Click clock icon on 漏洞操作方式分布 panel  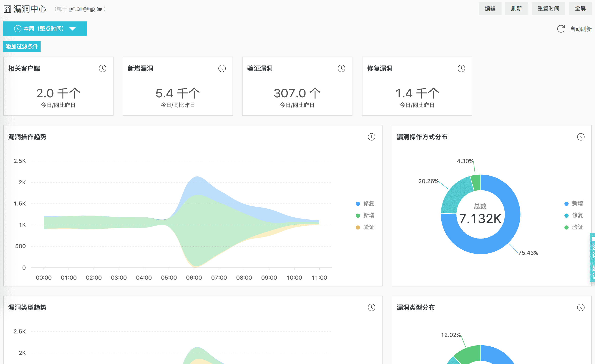pyautogui.click(x=580, y=137)
